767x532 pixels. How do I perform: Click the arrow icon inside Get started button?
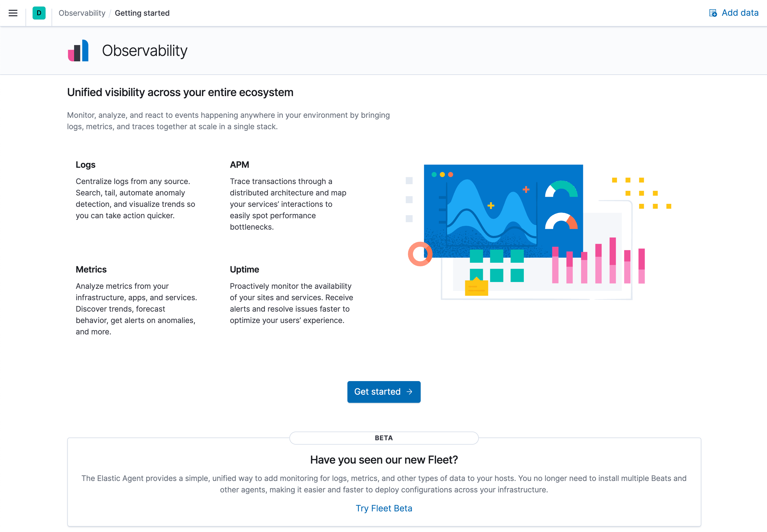(409, 392)
